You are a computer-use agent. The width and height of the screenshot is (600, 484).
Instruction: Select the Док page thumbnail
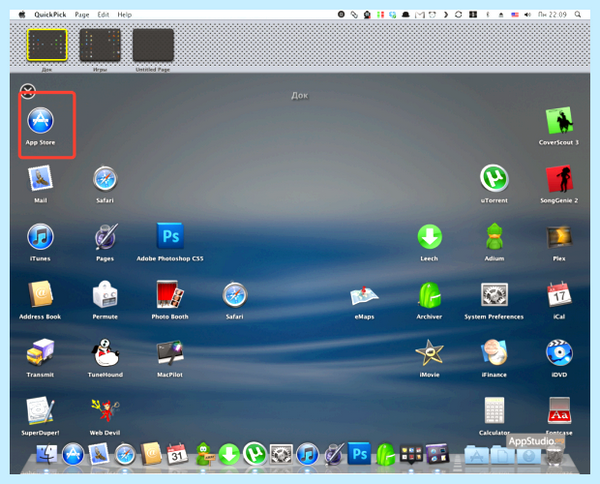coord(47,45)
